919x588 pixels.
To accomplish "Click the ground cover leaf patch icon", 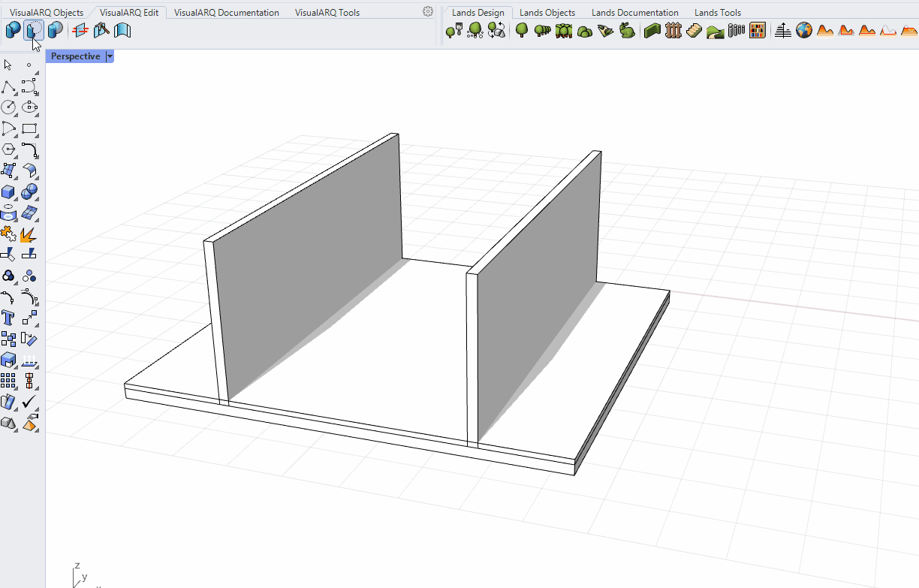I will click(606, 30).
